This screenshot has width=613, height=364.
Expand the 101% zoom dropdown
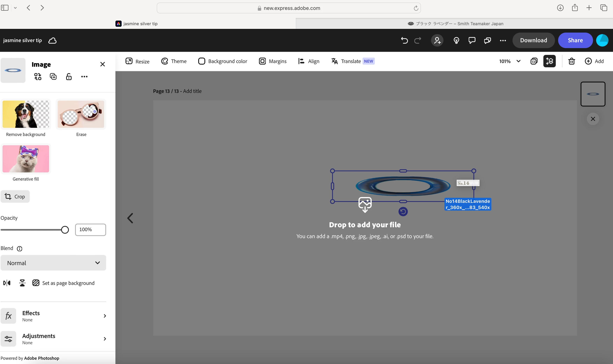point(518,61)
